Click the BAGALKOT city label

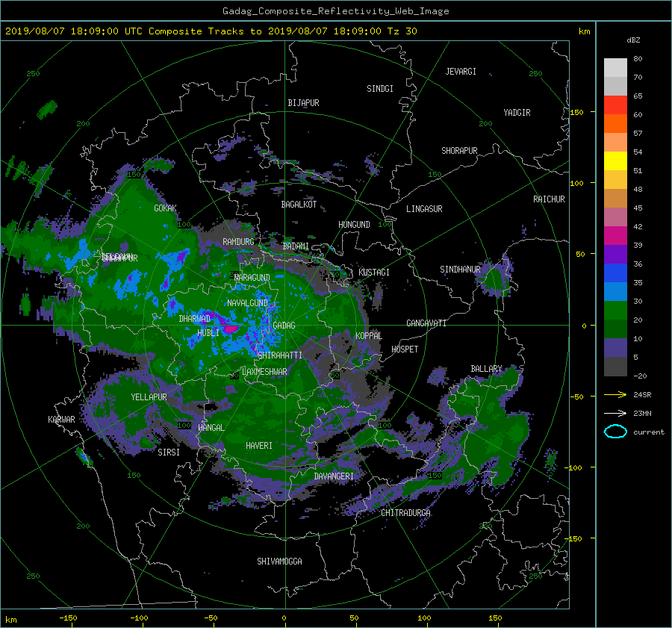pyautogui.click(x=299, y=205)
